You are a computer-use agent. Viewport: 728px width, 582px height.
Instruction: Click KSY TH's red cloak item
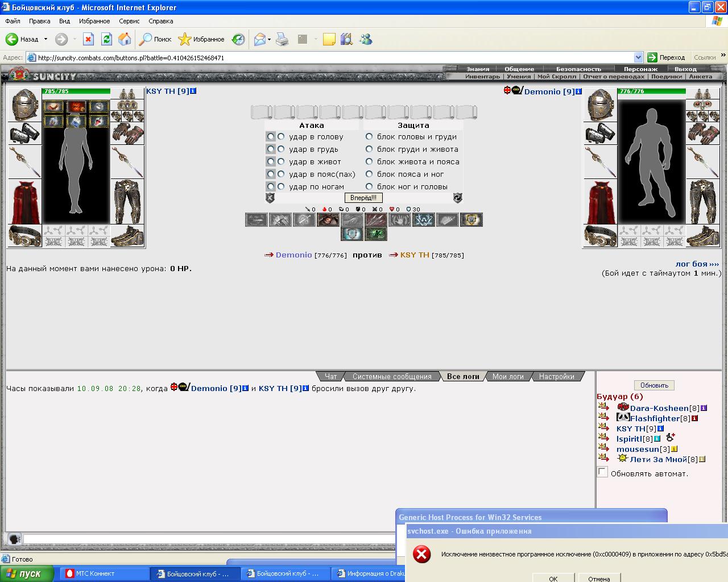coord(25,202)
